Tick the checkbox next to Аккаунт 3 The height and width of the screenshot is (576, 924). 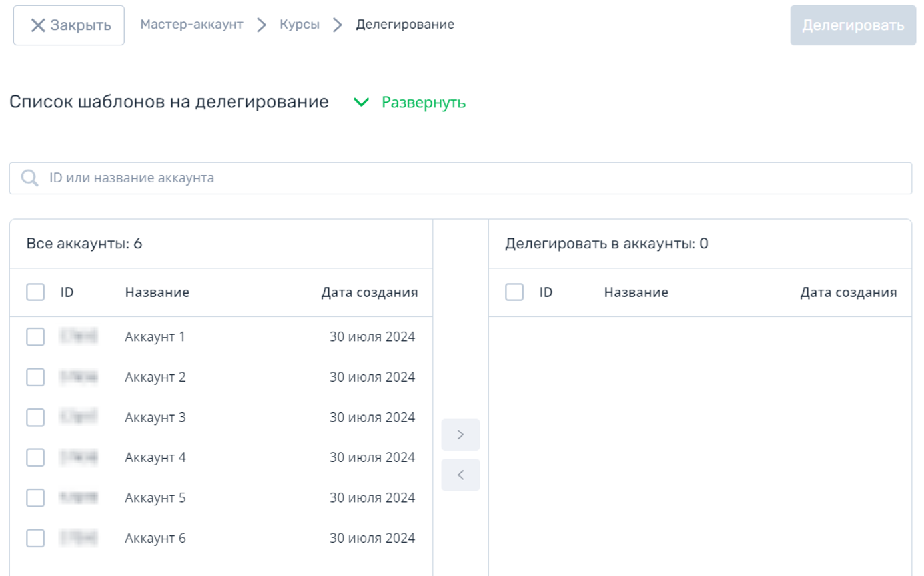[x=35, y=418]
